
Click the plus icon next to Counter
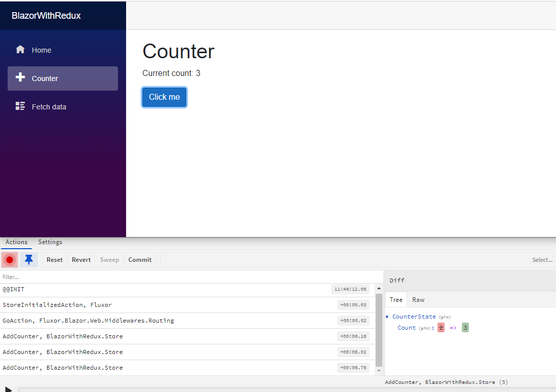pyautogui.click(x=20, y=77)
